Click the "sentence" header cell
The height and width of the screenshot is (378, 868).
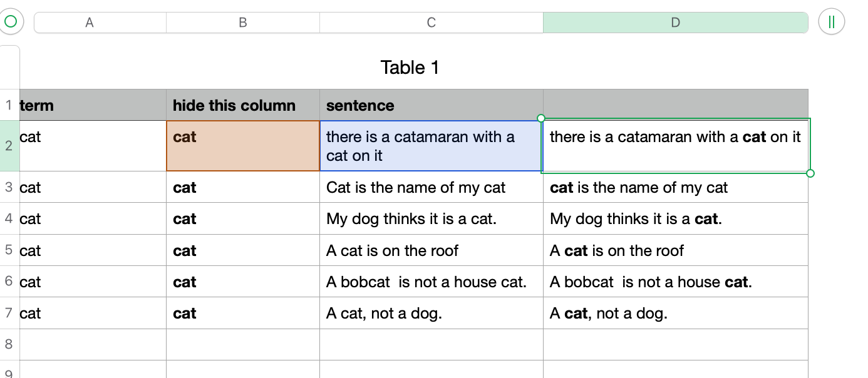point(431,105)
